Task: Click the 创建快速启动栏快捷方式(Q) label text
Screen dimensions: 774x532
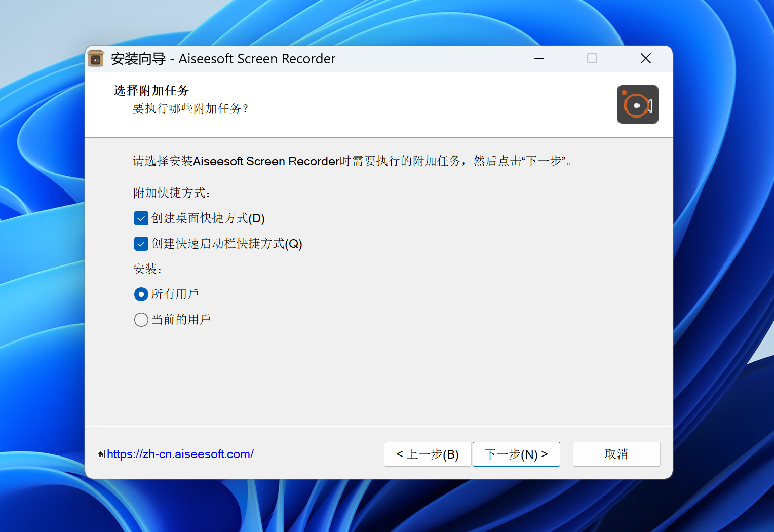Action: (226, 244)
